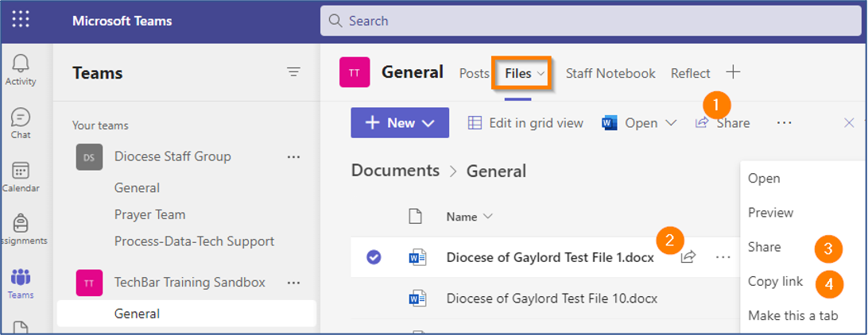Expand the Files tab chevron

541,74
